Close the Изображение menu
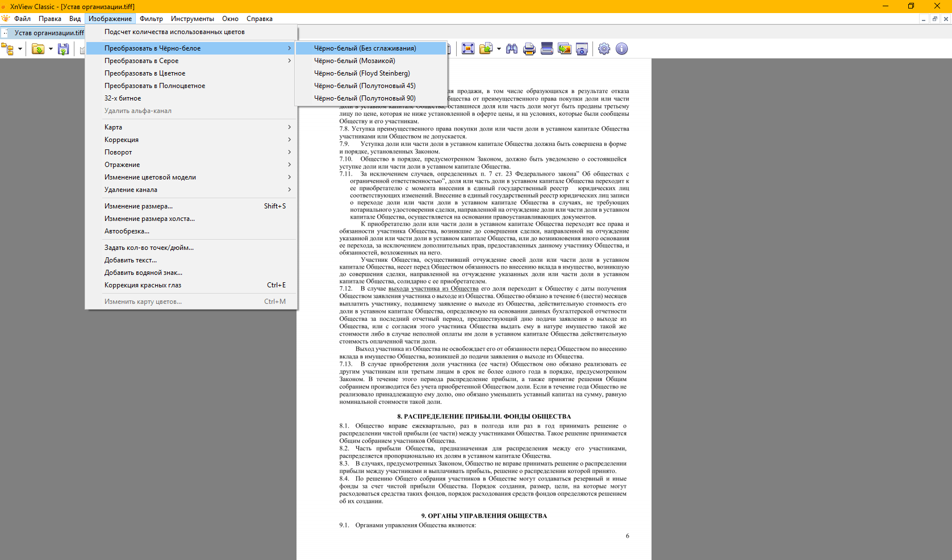This screenshot has height=560, width=952. click(x=110, y=19)
